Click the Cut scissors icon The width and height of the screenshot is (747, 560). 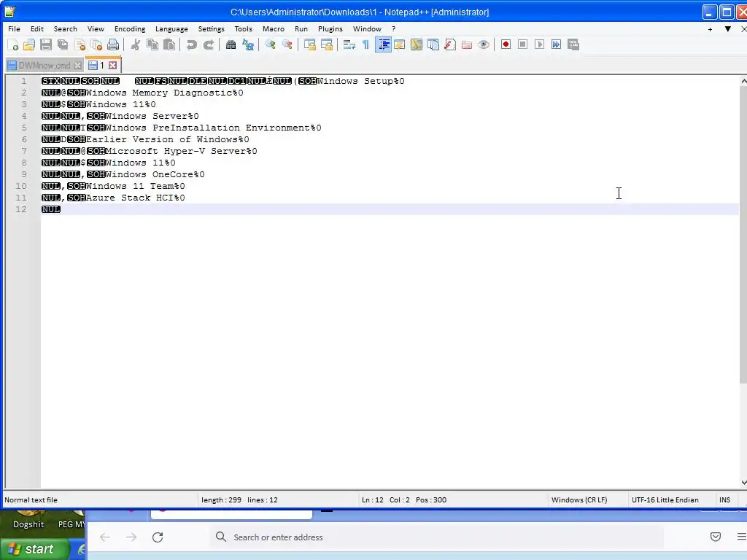tap(136, 44)
